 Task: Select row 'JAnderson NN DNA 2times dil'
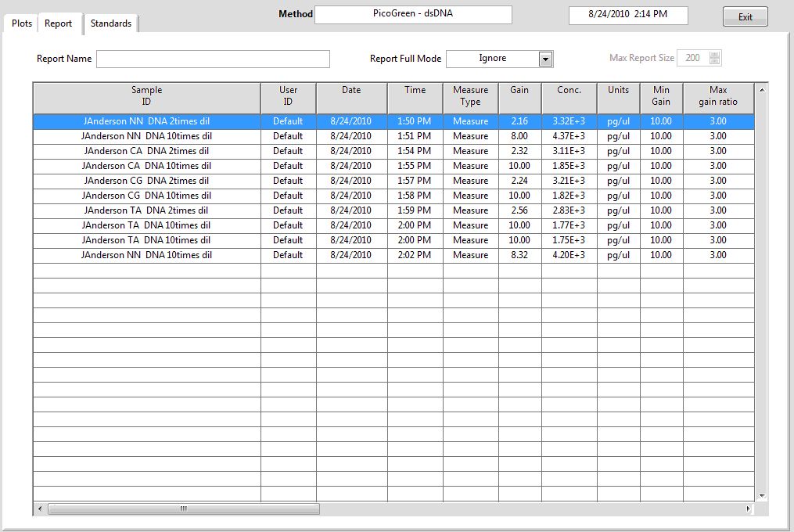coord(393,121)
